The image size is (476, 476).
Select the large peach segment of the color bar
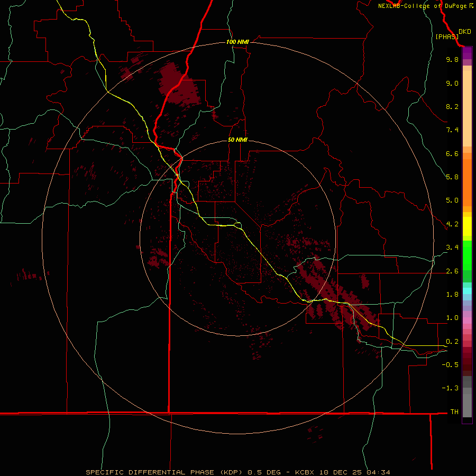coord(467,108)
